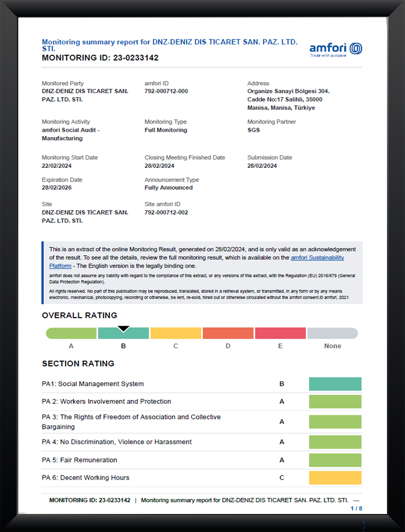Click the SGS Monitoring Partner value
Screen dimensions: 405x532
point(254,130)
